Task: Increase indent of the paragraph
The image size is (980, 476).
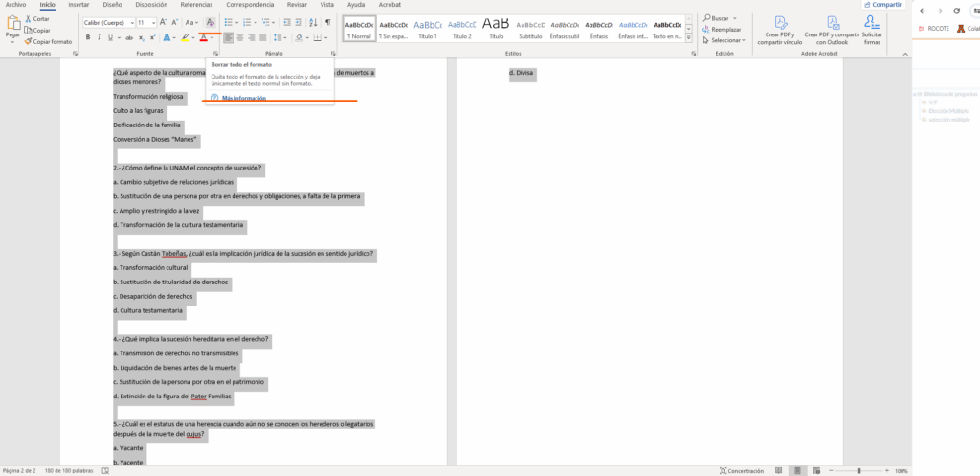Action: coord(297,22)
